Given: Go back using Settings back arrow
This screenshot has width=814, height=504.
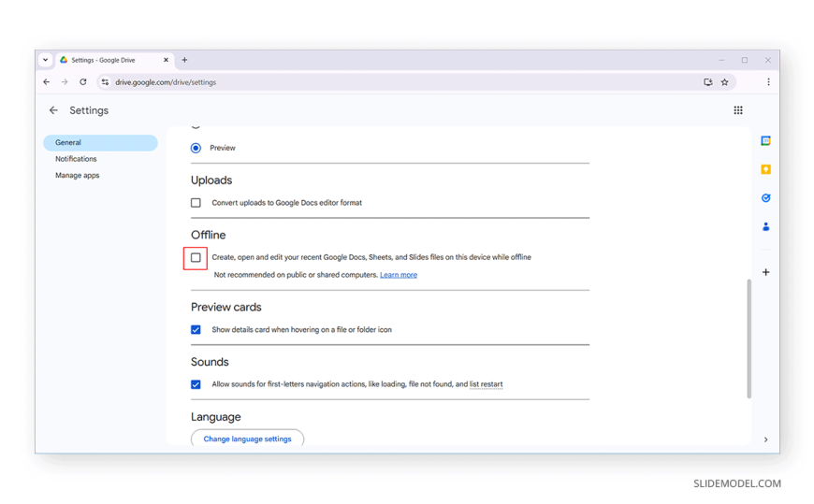Looking at the screenshot, I should point(53,110).
